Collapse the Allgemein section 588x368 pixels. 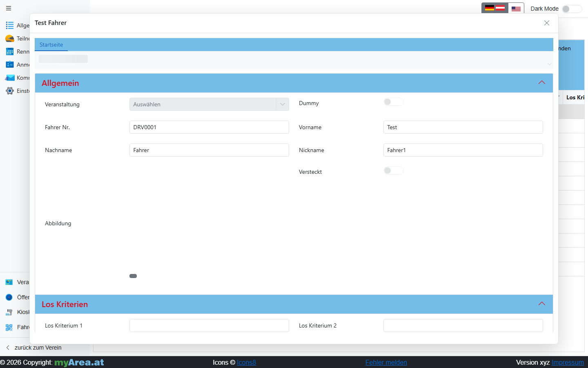point(542,83)
